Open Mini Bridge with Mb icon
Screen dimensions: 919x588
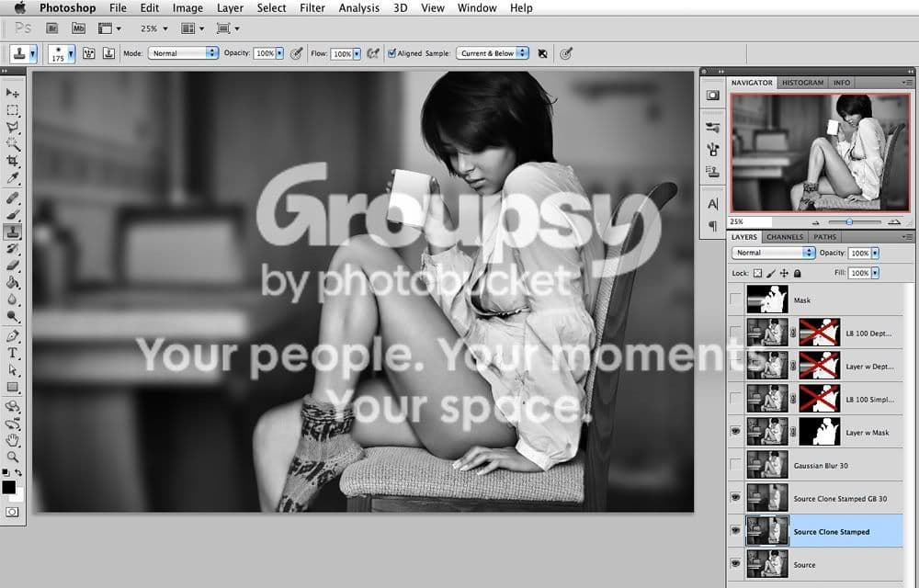click(x=78, y=28)
